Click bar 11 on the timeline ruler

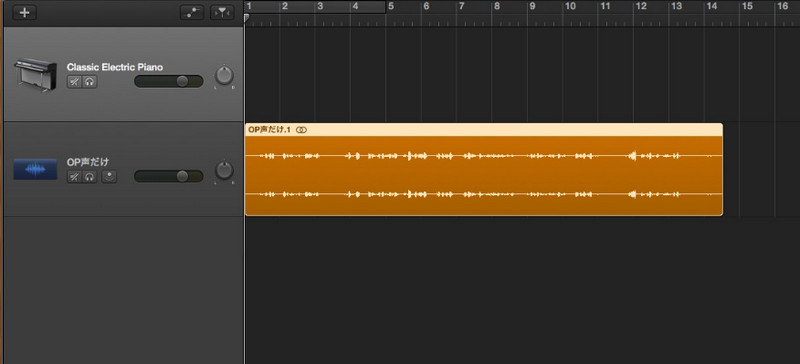[605, 7]
